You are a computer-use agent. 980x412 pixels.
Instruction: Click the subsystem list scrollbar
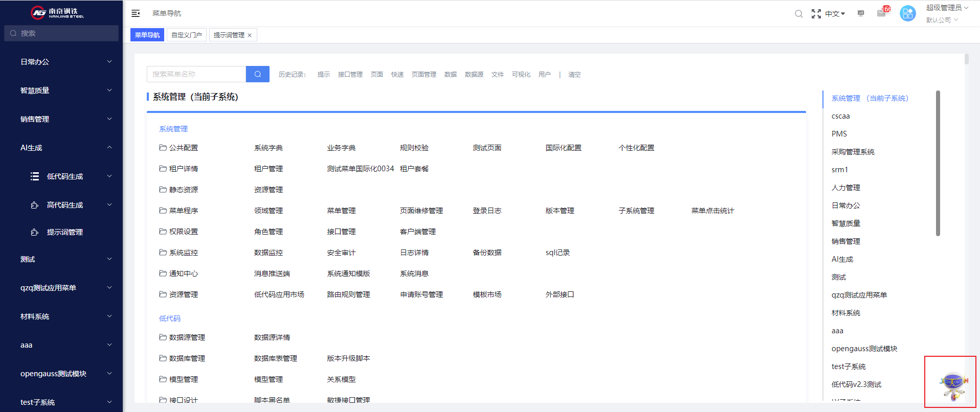click(x=938, y=163)
